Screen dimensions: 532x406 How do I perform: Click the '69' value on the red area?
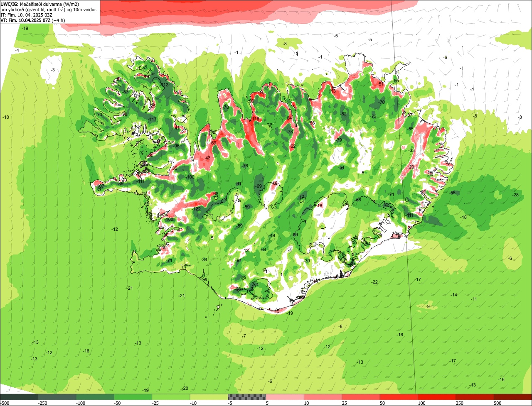(x=214, y=143)
